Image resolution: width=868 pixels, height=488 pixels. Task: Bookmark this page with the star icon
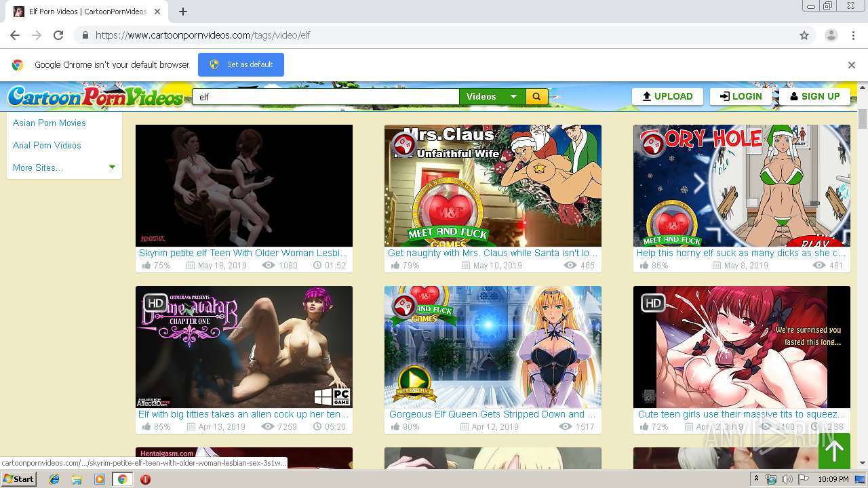(x=804, y=35)
